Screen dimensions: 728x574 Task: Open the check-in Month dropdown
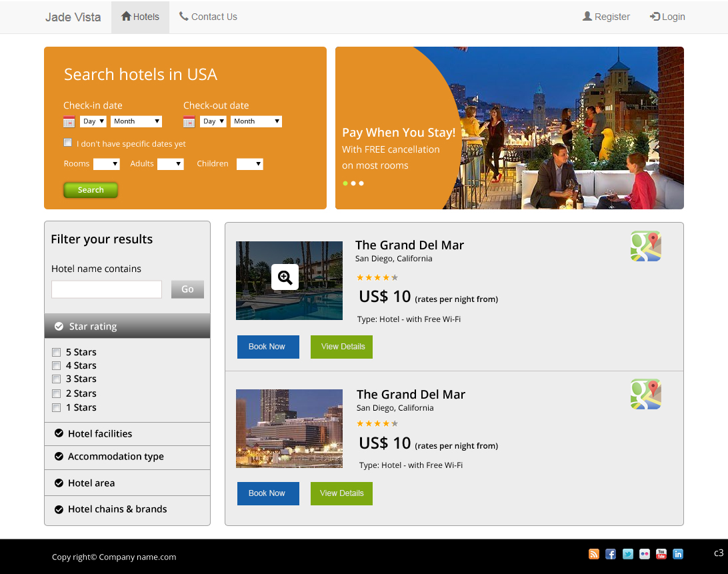point(136,121)
